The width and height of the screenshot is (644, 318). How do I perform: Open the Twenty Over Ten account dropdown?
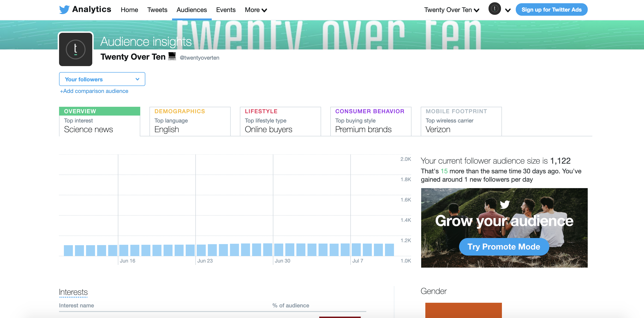coord(451,10)
